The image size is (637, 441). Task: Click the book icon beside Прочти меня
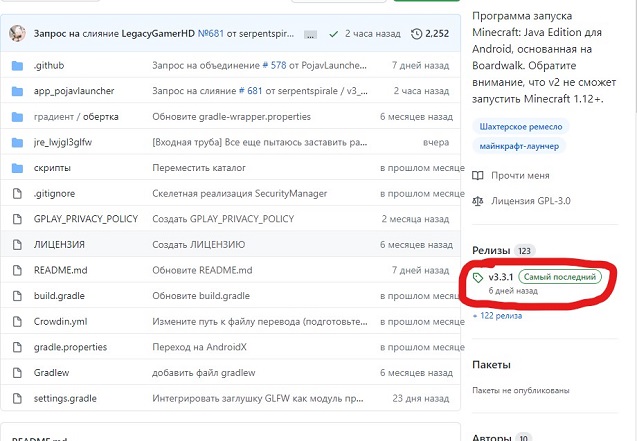[477, 175]
